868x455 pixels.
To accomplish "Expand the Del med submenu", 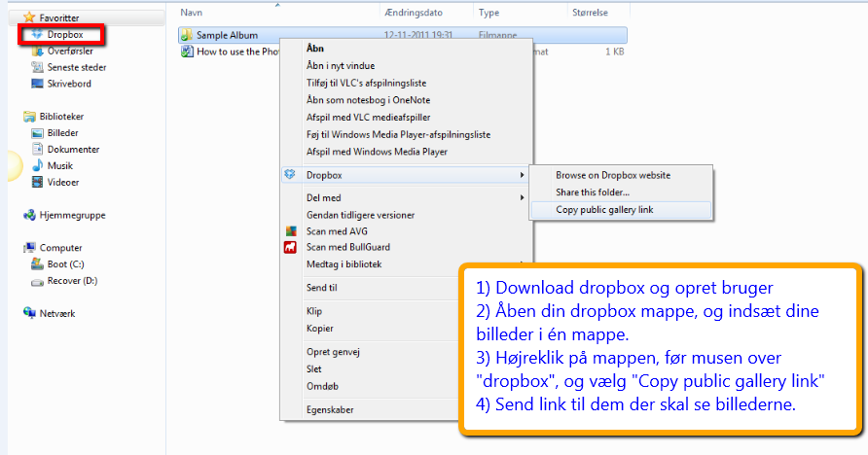I will (523, 197).
